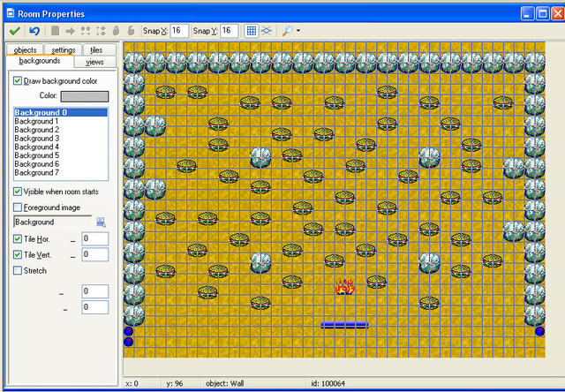Switch to the settings tab

[x=64, y=49]
